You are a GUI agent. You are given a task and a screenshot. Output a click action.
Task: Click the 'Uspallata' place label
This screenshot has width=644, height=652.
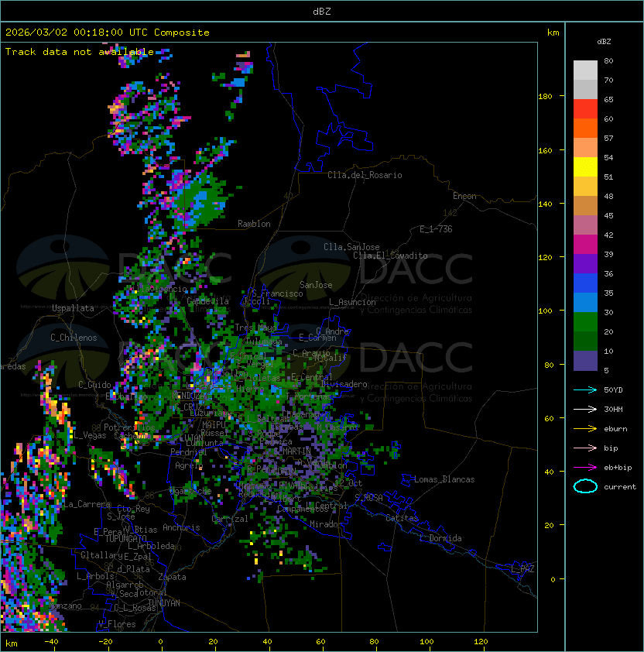coord(73,308)
